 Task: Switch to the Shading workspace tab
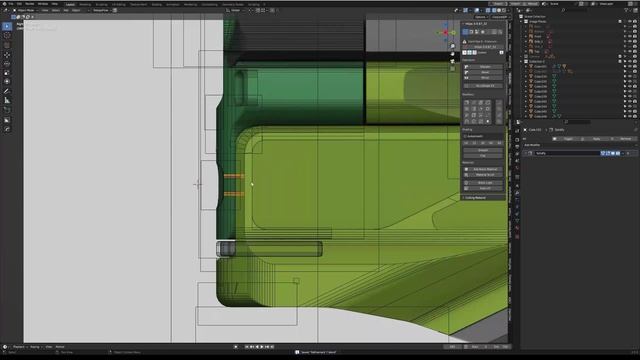point(156,4)
